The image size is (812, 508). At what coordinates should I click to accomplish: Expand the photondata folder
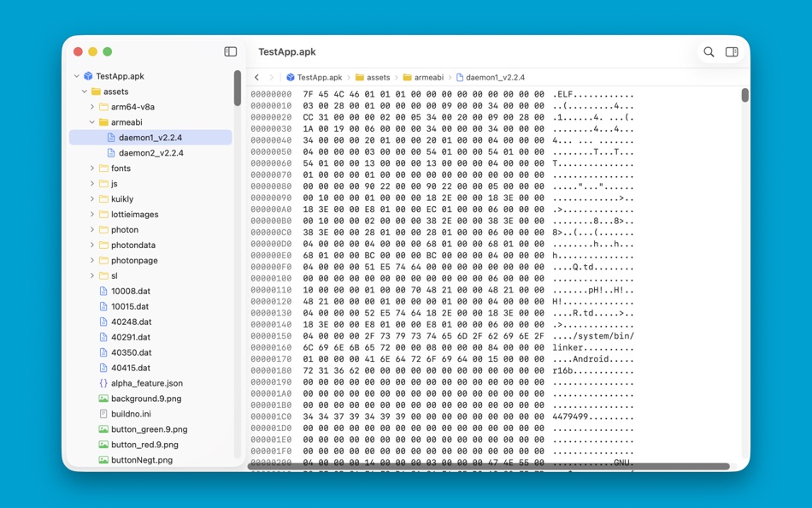[92, 245]
